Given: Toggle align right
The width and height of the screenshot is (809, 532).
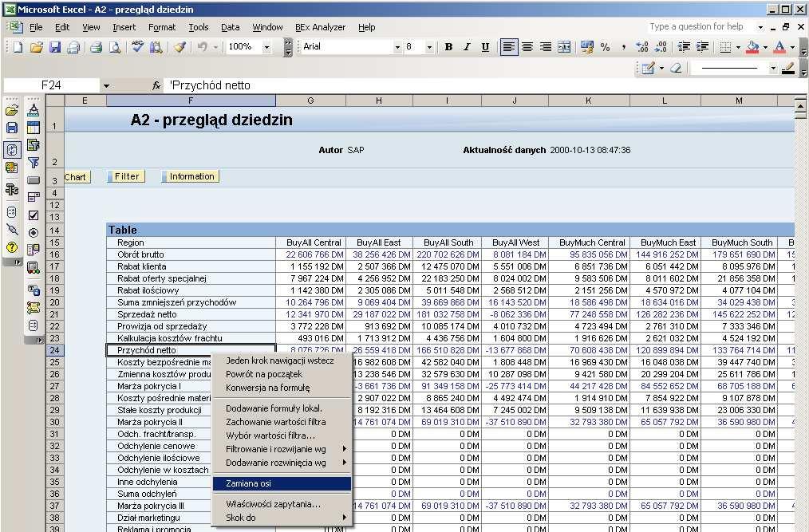Looking at the screenshot, I should (x=546, y=47).
